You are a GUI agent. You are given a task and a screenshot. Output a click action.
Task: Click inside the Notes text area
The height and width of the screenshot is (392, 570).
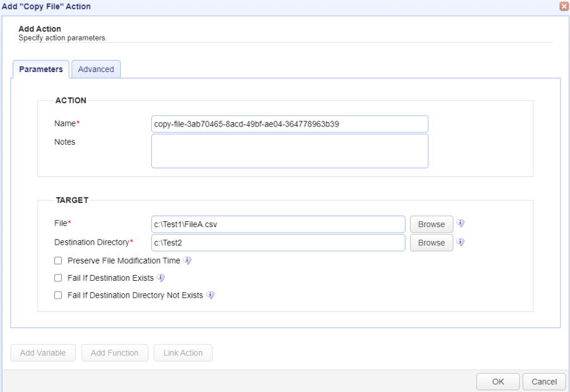[x=290, y=151]
